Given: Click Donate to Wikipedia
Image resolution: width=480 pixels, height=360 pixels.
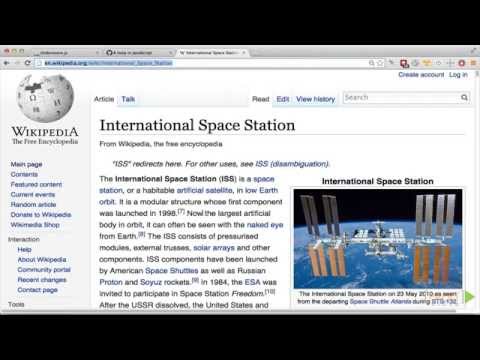Looking at the screenshot, I should point(41,214).
